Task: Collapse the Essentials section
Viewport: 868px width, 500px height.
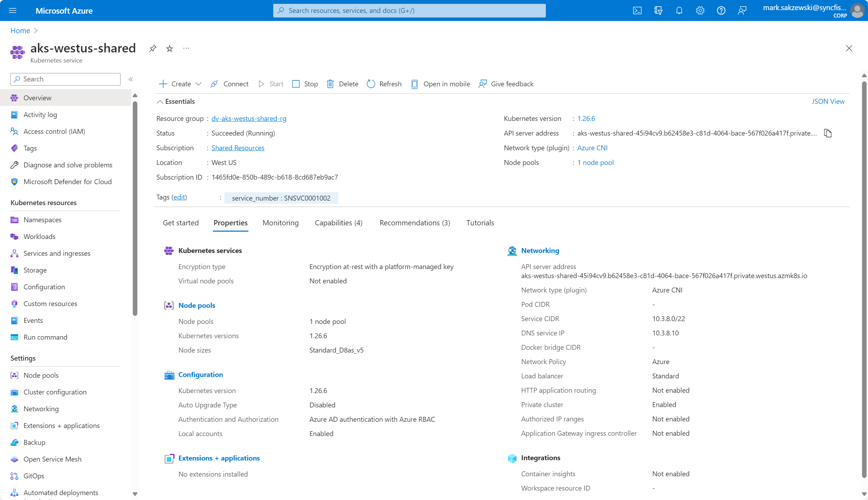Action: [176, 101]
